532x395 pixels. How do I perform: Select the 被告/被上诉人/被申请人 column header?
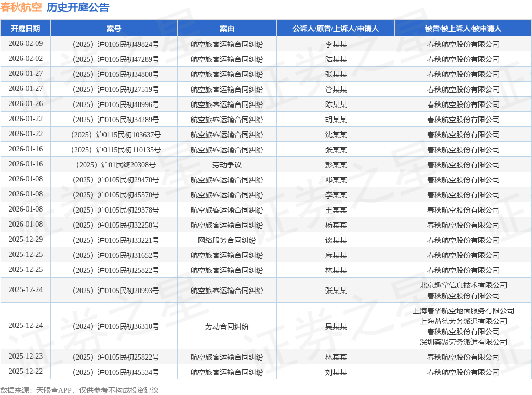pyautogui.click(x=463, y=29)
